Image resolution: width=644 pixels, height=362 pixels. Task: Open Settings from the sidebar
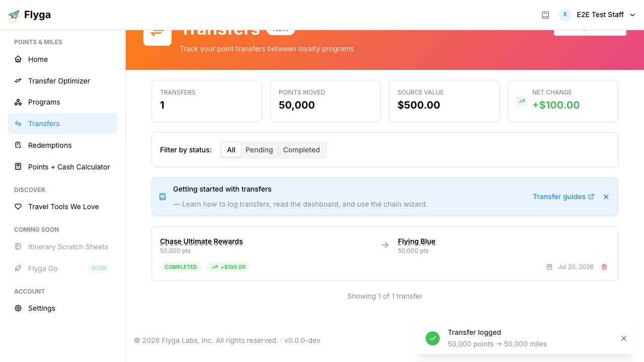(x=62, y=308)
